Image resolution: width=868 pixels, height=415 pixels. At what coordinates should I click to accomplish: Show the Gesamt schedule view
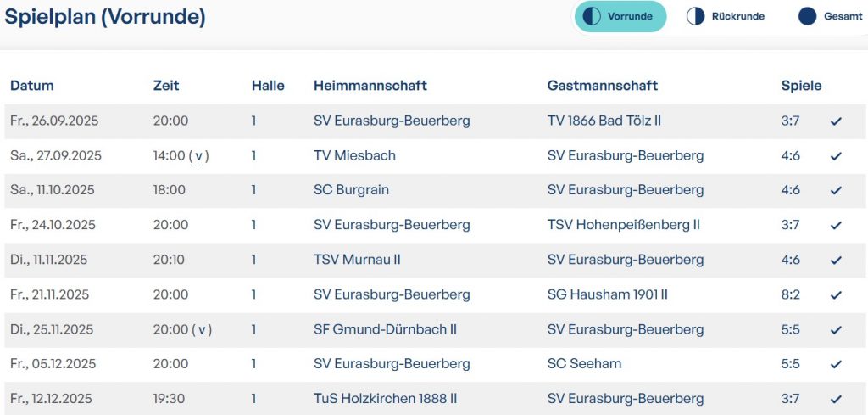pyautogui.click(x=819, y=16)
